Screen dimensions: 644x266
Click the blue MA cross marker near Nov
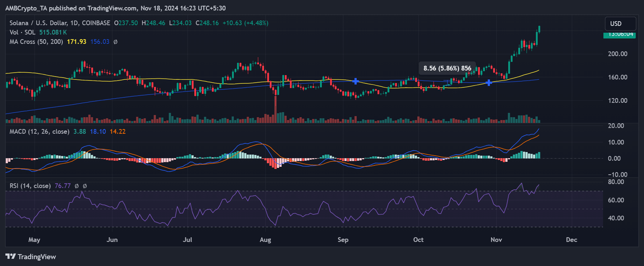[x=489, y=83]
